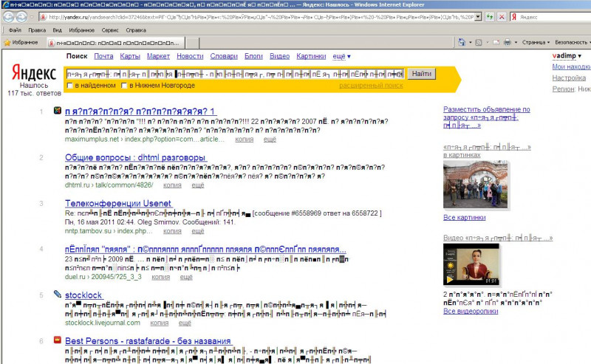Click the Найти search button
Viewport: 591px width, 364px height.
click(421, 74)
